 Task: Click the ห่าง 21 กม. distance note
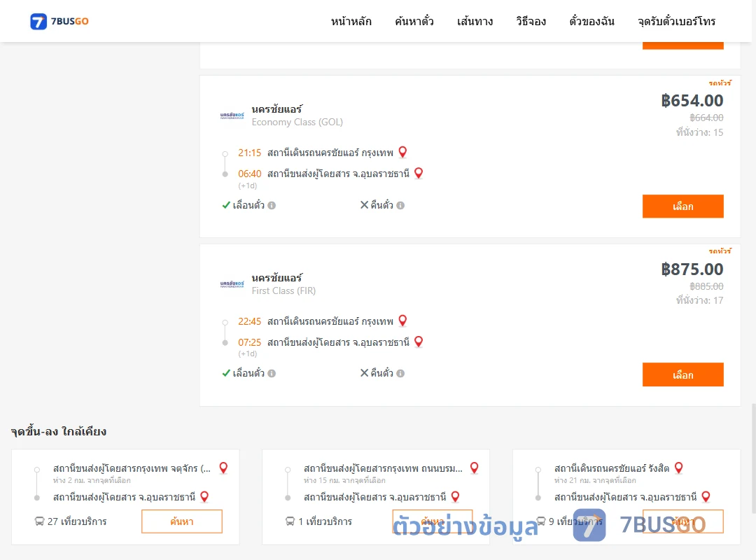pos(595,480)
